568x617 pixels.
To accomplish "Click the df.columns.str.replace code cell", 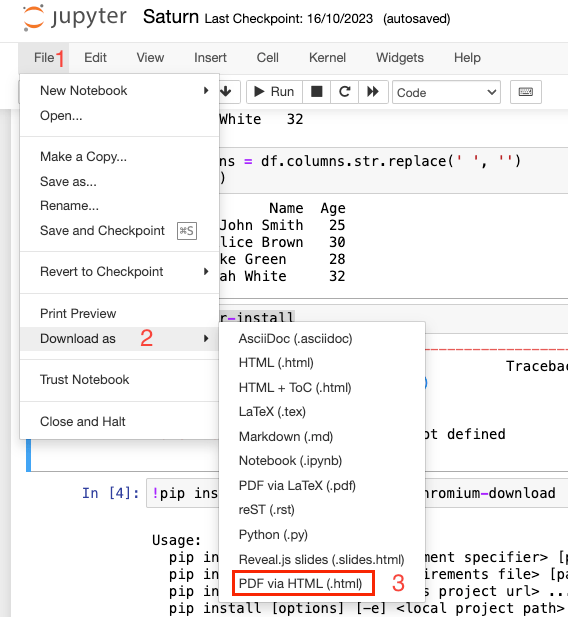I will coord(394,170).
